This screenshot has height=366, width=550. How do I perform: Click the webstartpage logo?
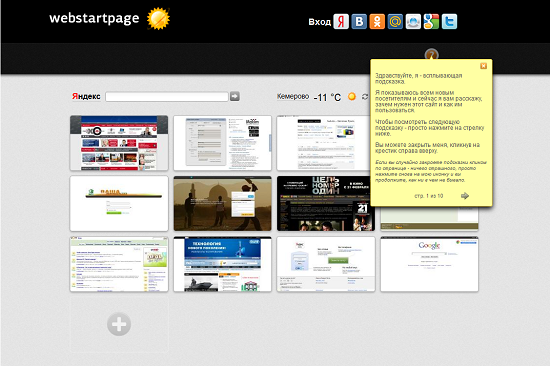point(94,18)
